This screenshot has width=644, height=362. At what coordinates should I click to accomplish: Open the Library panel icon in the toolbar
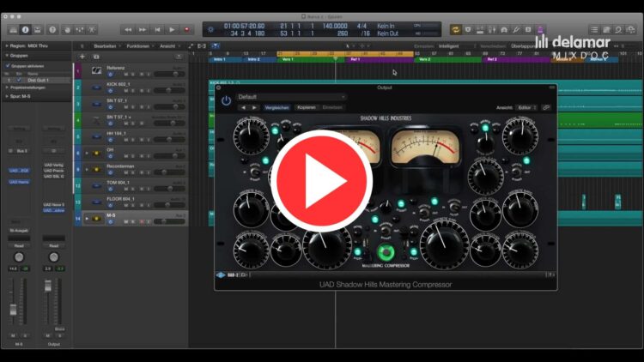click(13, 30)
